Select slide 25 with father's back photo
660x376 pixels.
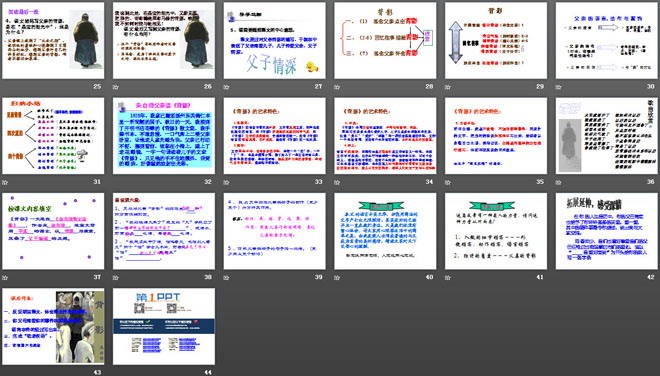click(x=53, y=40)
